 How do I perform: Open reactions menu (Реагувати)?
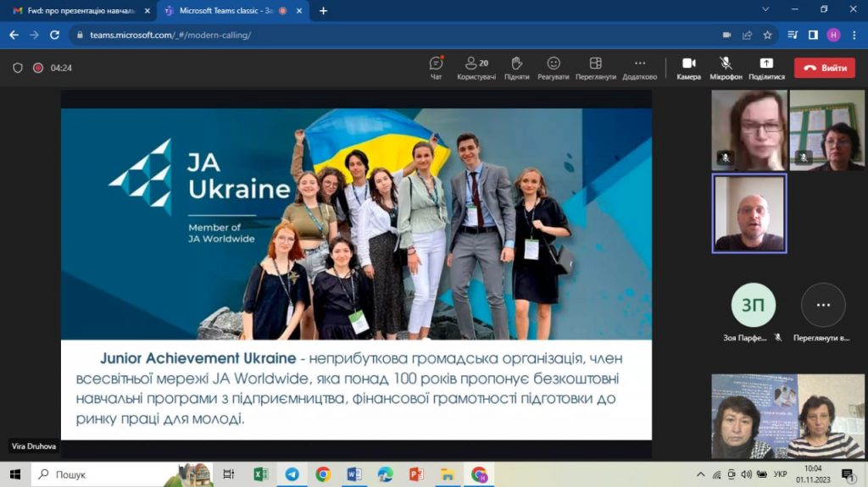tap(553, 67)
